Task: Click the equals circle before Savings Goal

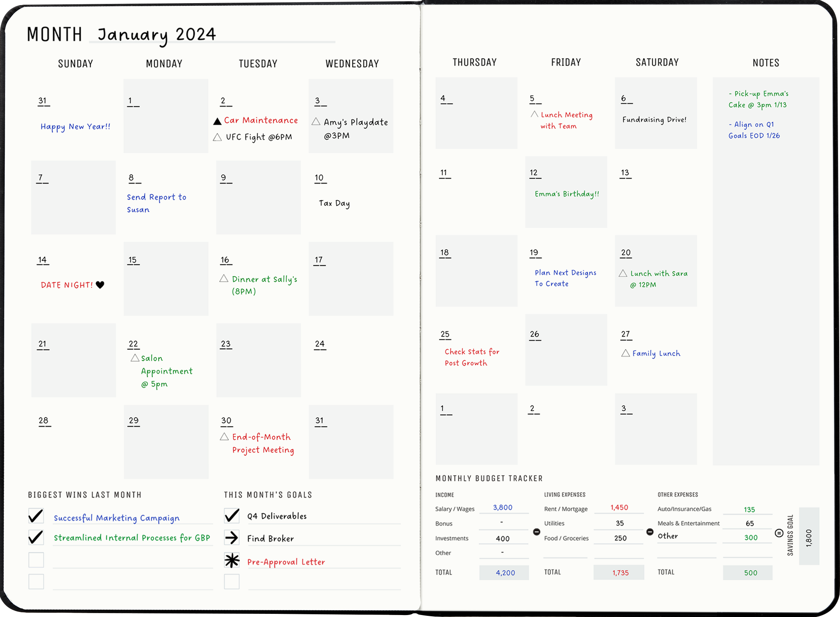Action: point(779,533)
